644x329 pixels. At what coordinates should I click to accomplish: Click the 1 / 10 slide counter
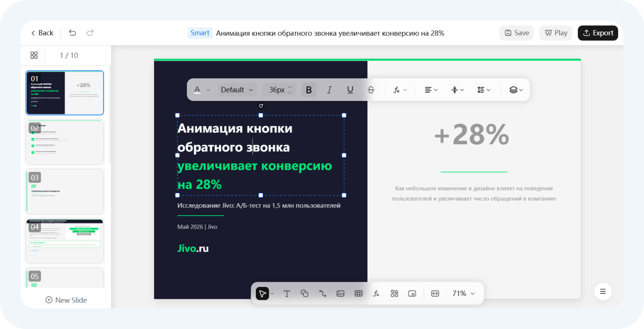69,55
